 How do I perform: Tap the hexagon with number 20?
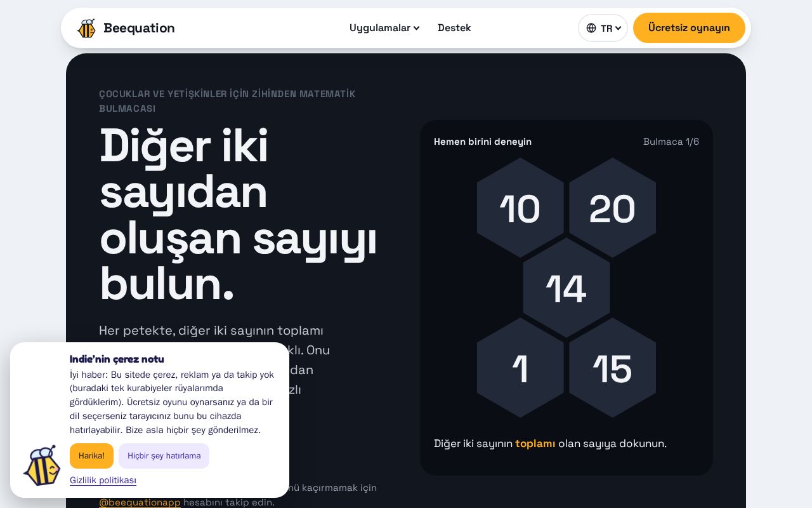point(612,208)
